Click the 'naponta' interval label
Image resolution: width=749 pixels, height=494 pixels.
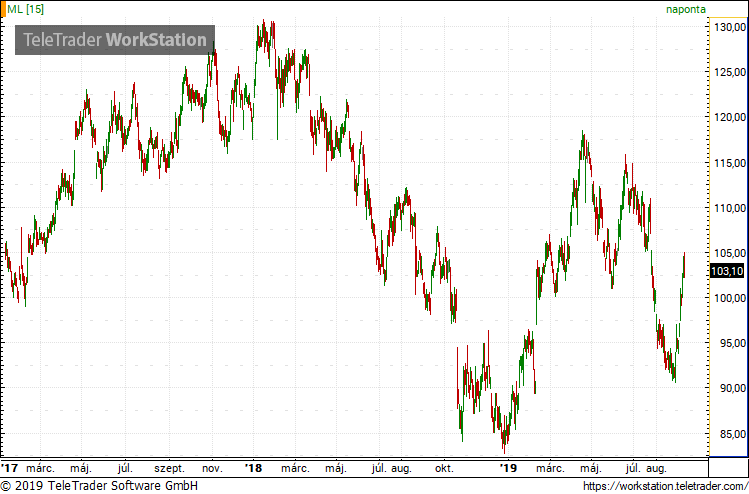pos(685,10)
